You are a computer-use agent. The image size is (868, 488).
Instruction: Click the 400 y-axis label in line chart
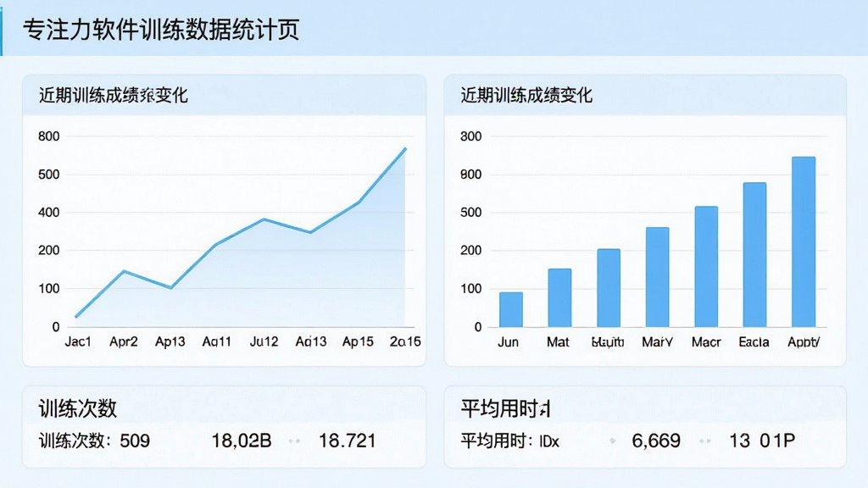click(x=48, y=213)
